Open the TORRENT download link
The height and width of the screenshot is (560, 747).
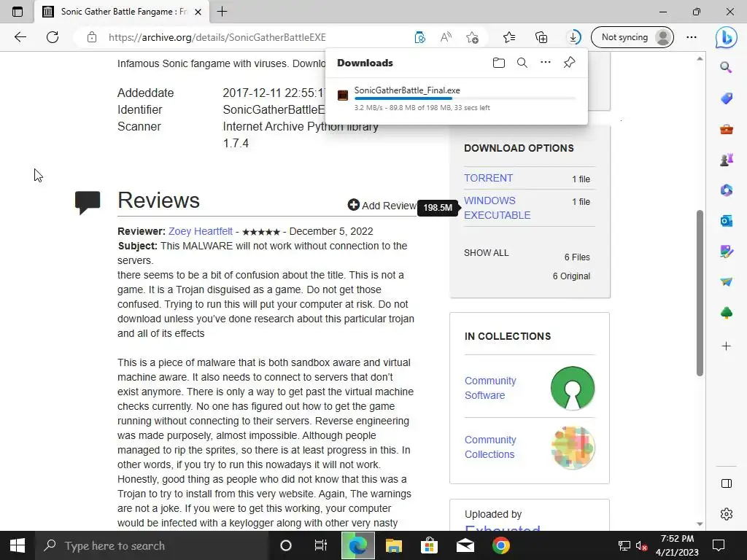point(488,178)
